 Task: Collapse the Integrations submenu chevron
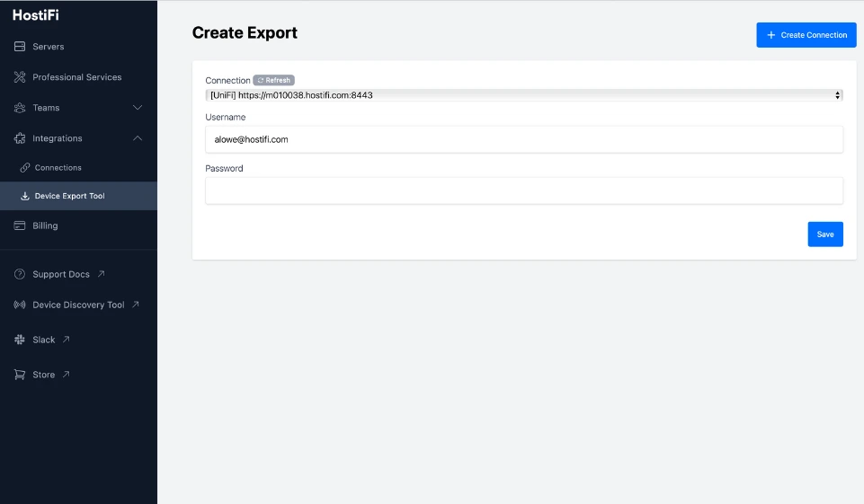coord(138,138)
